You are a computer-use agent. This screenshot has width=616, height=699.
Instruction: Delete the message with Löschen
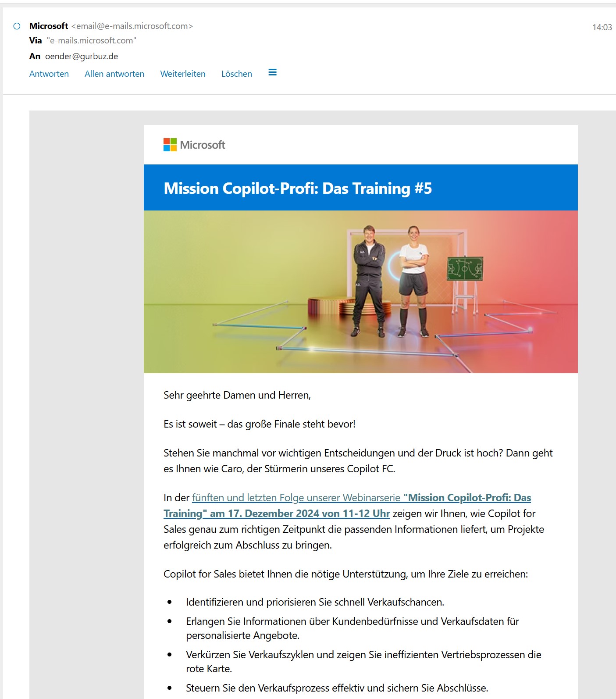click(x=237, y=74)
